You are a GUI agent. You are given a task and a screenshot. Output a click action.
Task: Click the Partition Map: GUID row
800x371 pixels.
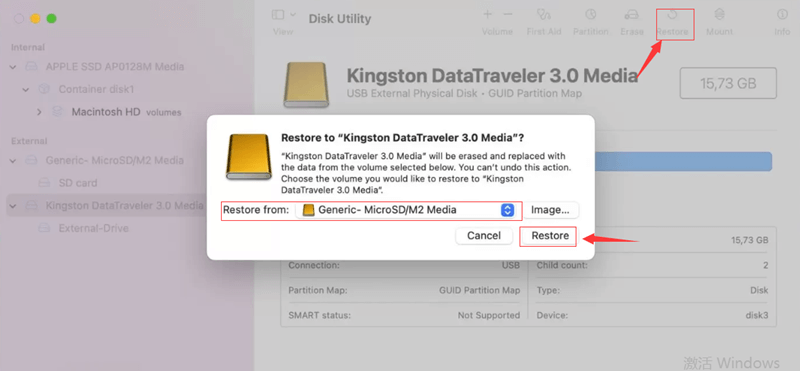coord(404,290)
